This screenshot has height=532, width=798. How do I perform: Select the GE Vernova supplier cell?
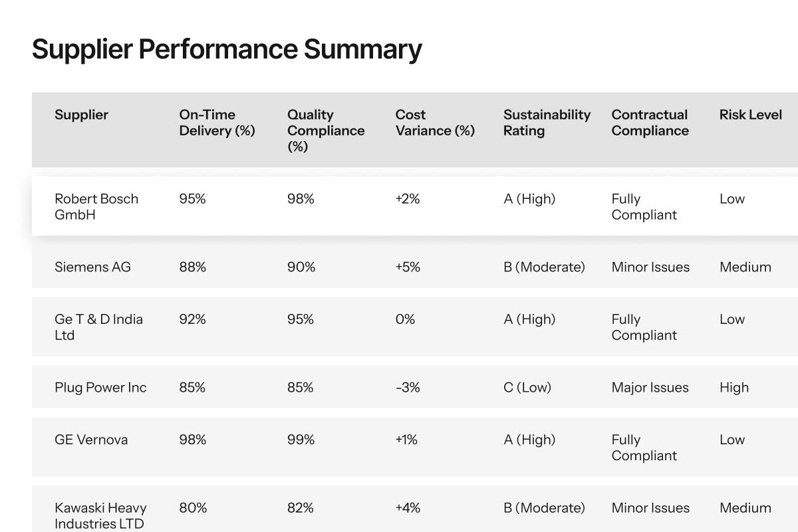[91, 440]
